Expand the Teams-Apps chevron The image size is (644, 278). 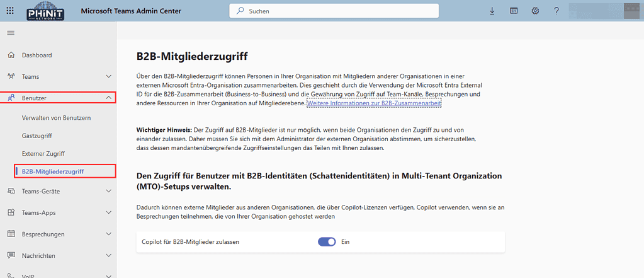pyautogui.click(x=108, y=213)
